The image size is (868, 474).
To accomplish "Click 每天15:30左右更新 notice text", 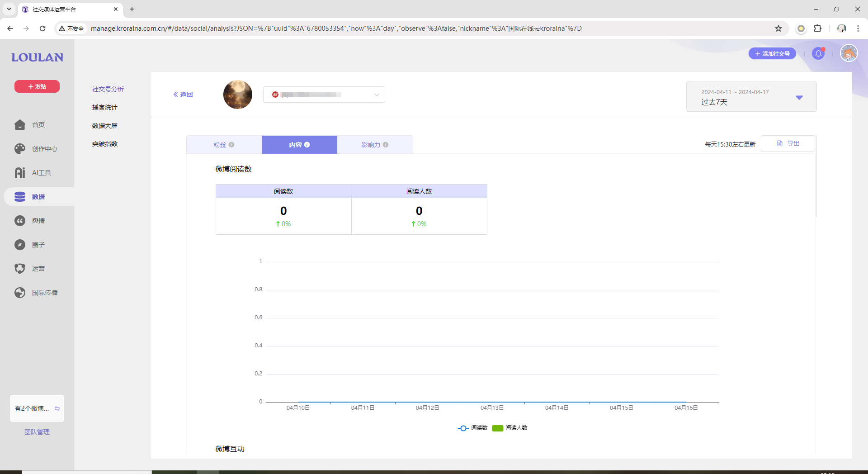I will tap(730, 144).
